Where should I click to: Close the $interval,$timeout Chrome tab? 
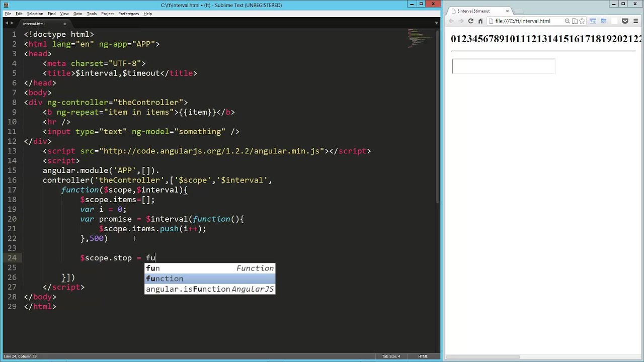tap(507, 11)
